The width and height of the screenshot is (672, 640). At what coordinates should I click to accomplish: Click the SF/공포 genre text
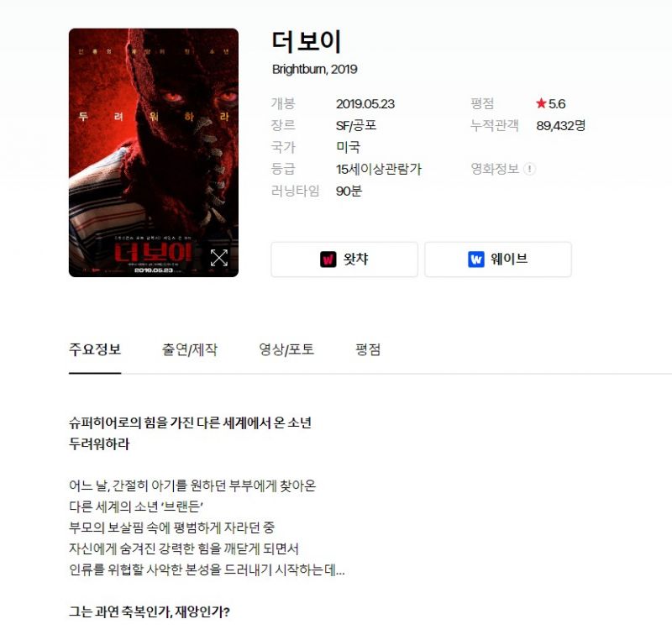355,125
